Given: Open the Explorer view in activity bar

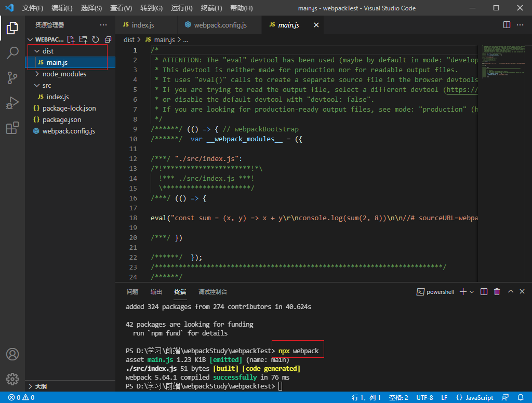Looking at the screenshot, I should pos(12,28).
